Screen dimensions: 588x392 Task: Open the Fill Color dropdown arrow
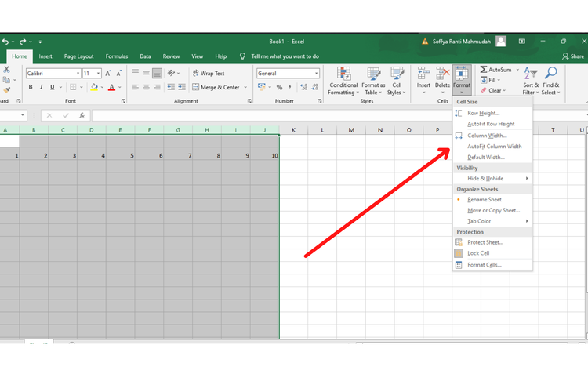tap(102, 87)
